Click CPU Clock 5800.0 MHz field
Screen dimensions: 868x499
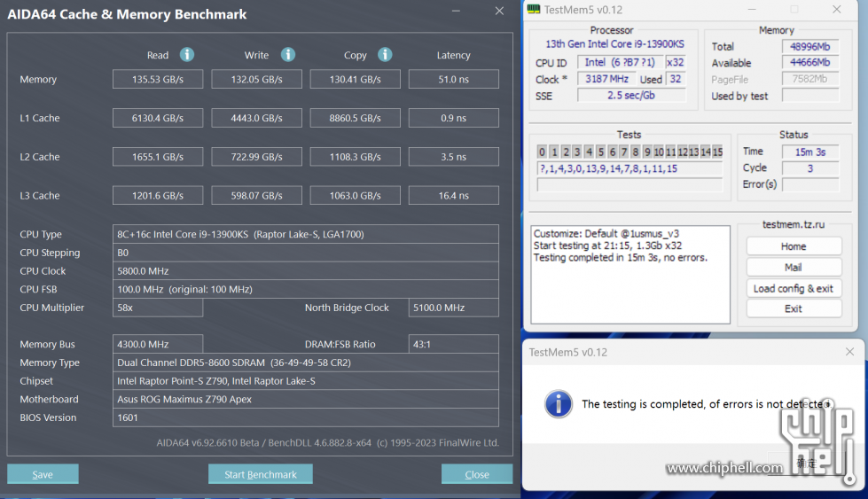[x=306, y=270]
